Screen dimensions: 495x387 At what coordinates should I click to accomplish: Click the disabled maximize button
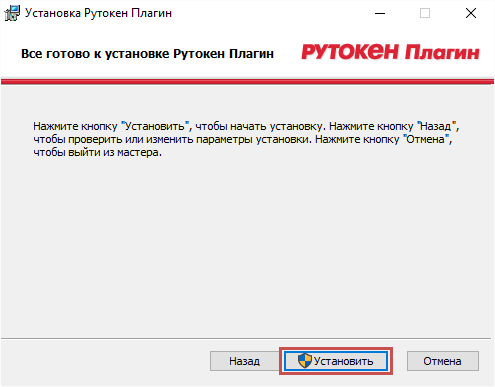pyautogui.click(x=425, y=13)
